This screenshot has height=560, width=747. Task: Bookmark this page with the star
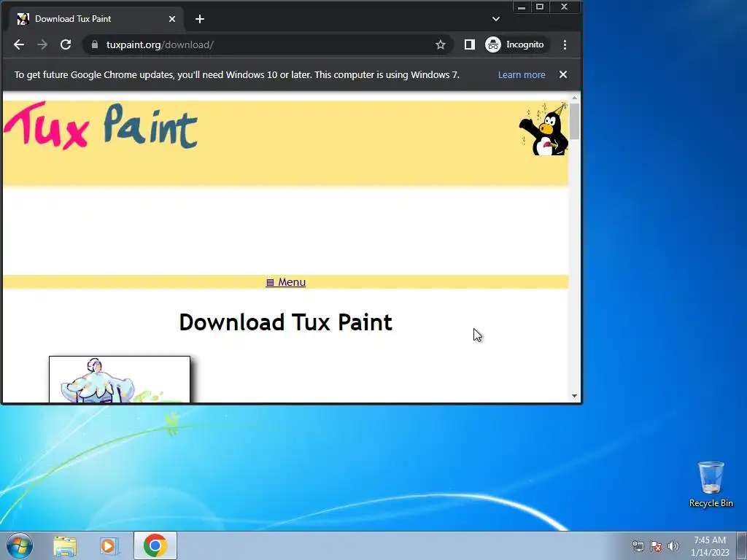(440, 44)
